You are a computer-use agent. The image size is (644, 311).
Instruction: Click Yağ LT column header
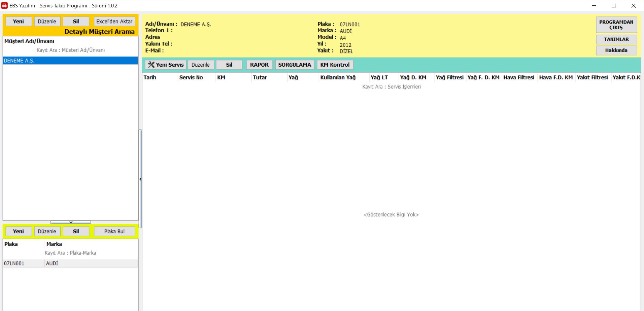[384, 77]
